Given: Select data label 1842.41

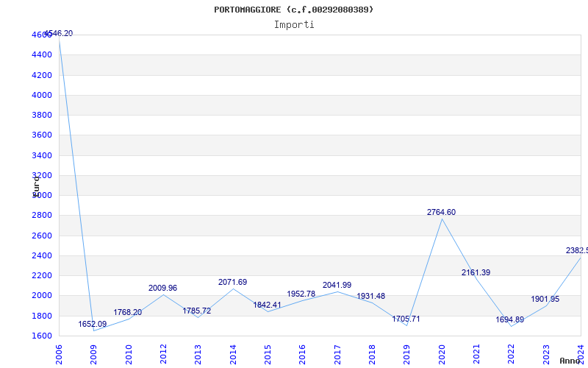Looking at the screenshot, I should 267,305.
